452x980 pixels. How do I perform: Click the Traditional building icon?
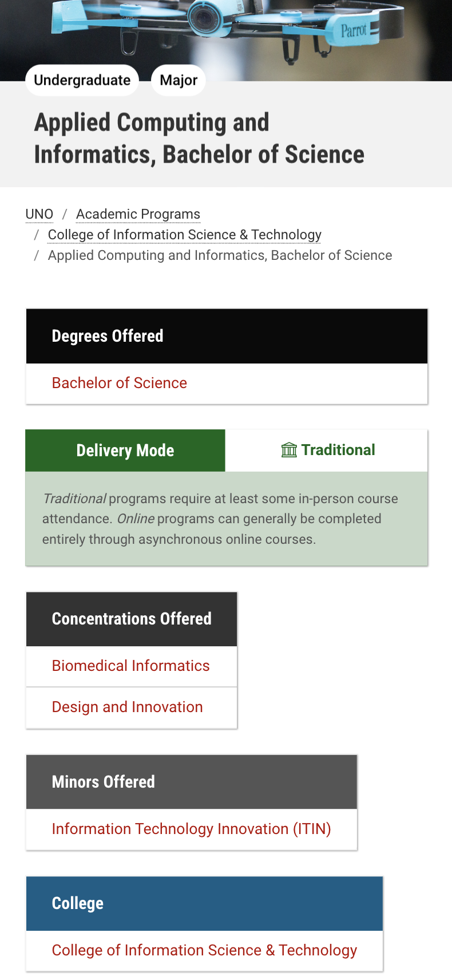pos(289,450)
